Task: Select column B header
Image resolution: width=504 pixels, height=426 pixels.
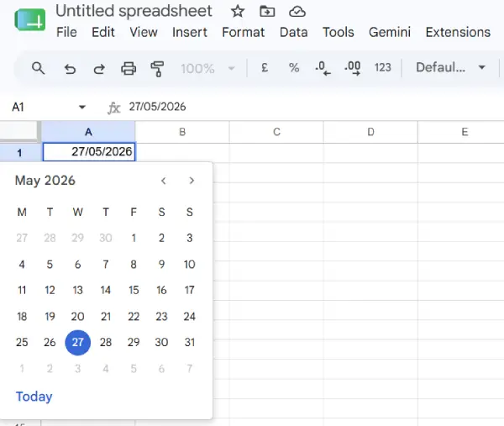Action: (182, 132)
